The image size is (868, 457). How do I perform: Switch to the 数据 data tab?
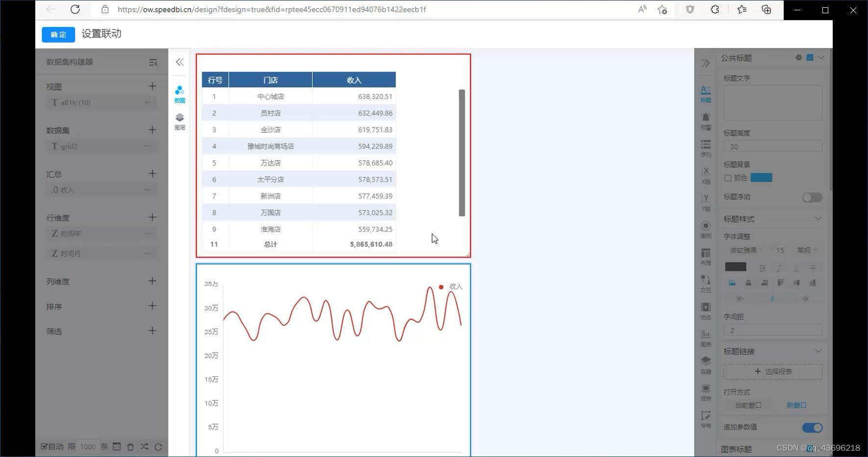[x=180, y=95]
